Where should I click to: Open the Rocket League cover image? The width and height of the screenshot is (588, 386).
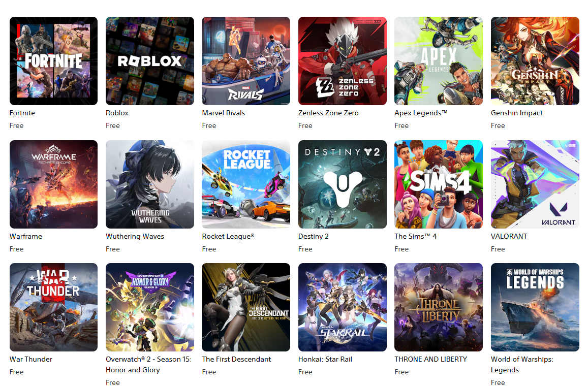[246, 184]
